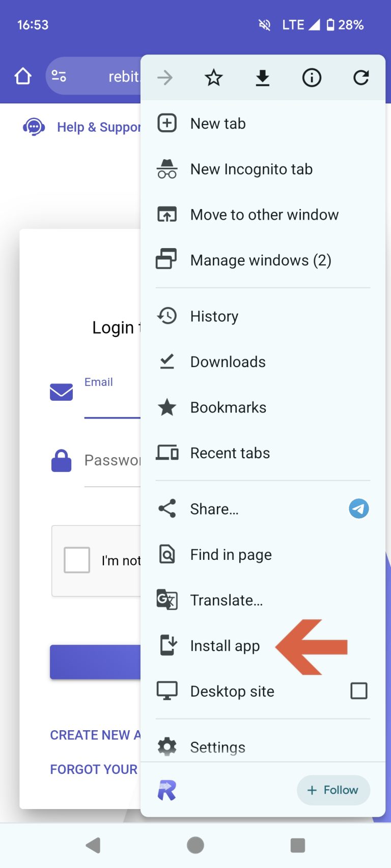391x868 pixels.
Task: Open the site settings icon in address bar
Action: point(59,76)
